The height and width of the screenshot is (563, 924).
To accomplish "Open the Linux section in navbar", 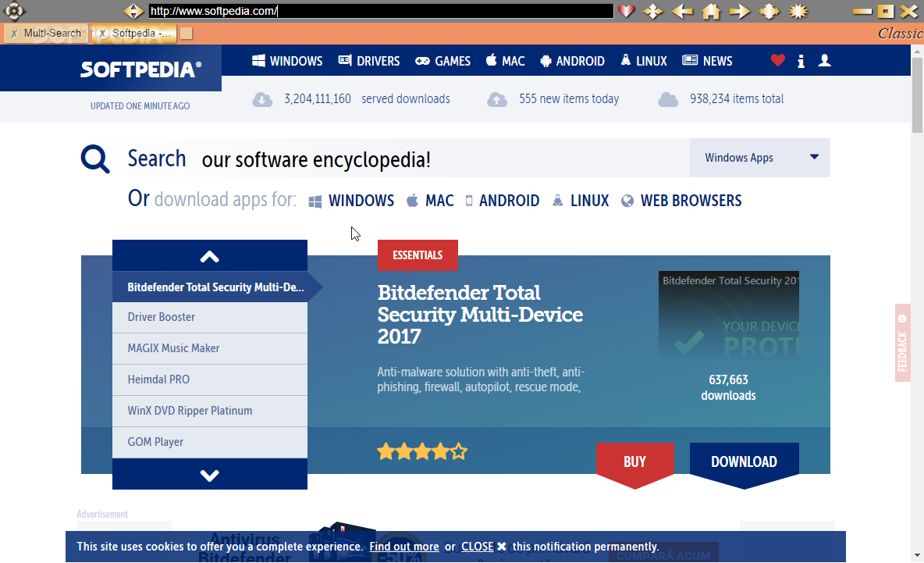I will pos(644,61).
